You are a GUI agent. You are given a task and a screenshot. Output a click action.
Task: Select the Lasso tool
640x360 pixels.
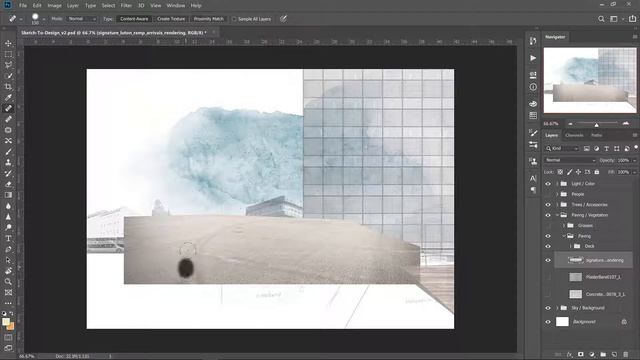click(x=8, y=65)
